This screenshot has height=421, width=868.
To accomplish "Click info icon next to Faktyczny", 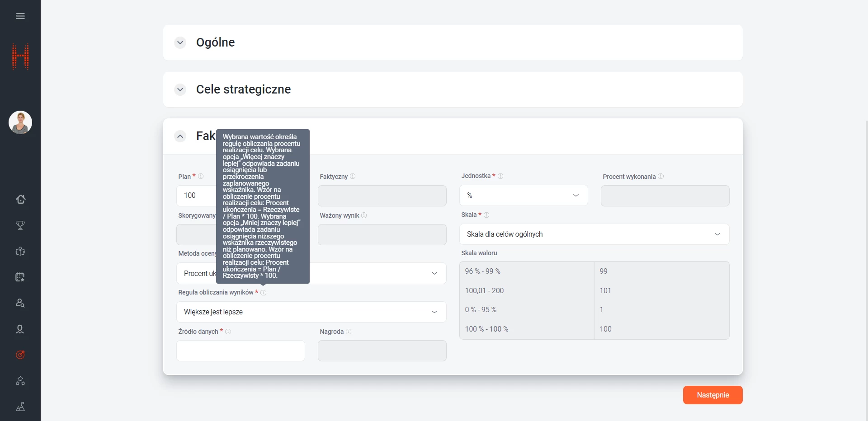I will click(x=353, y=177).
